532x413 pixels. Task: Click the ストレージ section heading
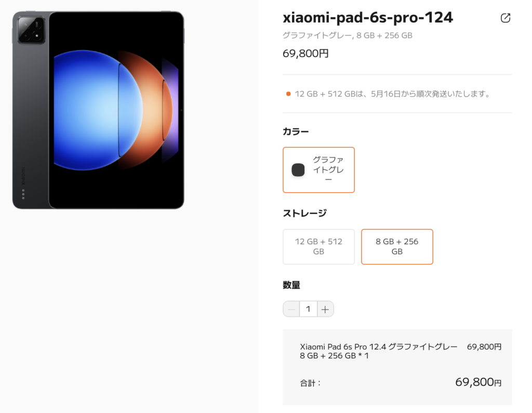304,213
